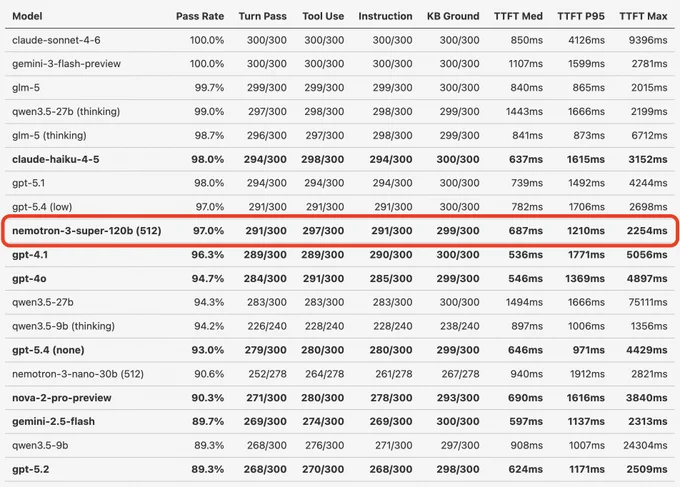680x487 pixels.
Task: Click the gpt-4.1 model name
Action: tap(30, 255)
